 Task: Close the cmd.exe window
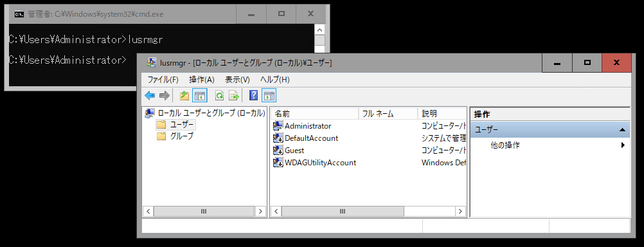click(x=311, y=14)
